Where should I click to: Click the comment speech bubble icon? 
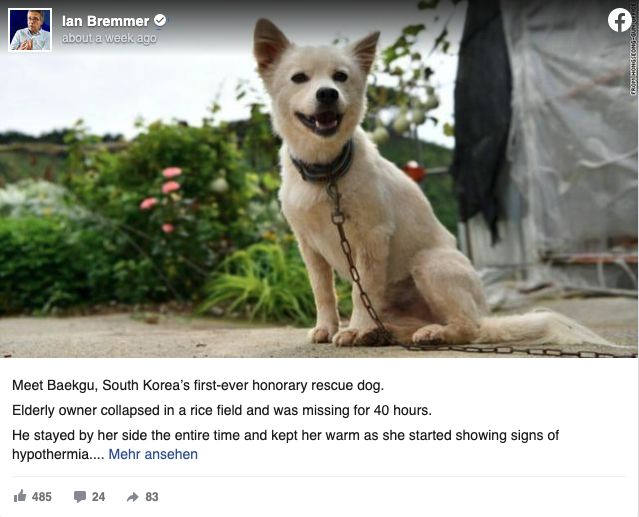point(80,497)
